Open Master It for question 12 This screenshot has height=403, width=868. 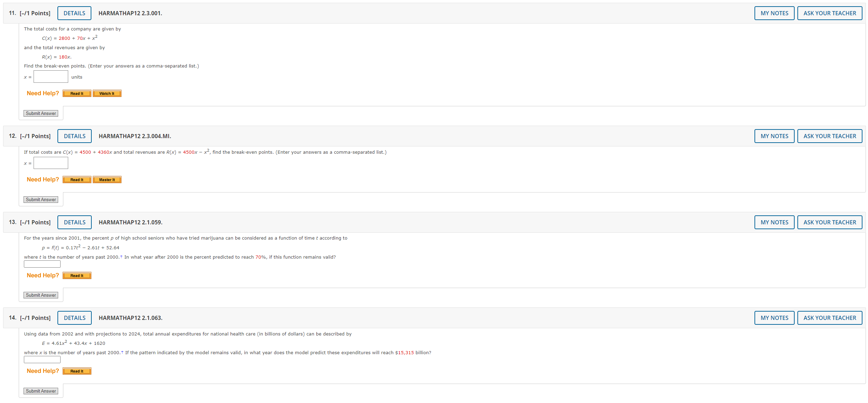click(107, 180)
